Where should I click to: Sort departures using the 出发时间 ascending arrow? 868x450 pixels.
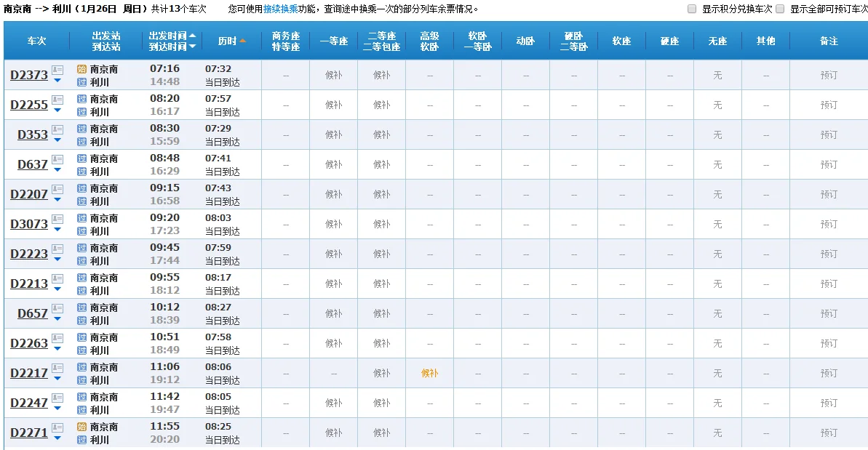(192, 36)
